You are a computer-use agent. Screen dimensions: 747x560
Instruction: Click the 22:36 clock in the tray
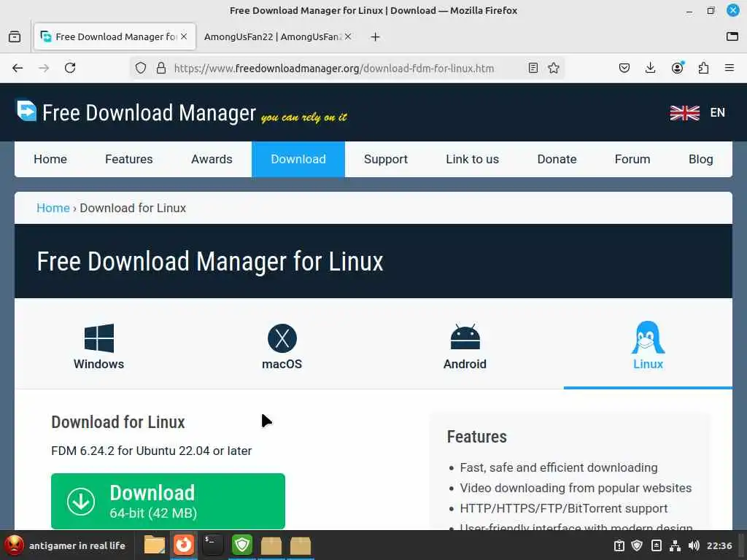719,545
